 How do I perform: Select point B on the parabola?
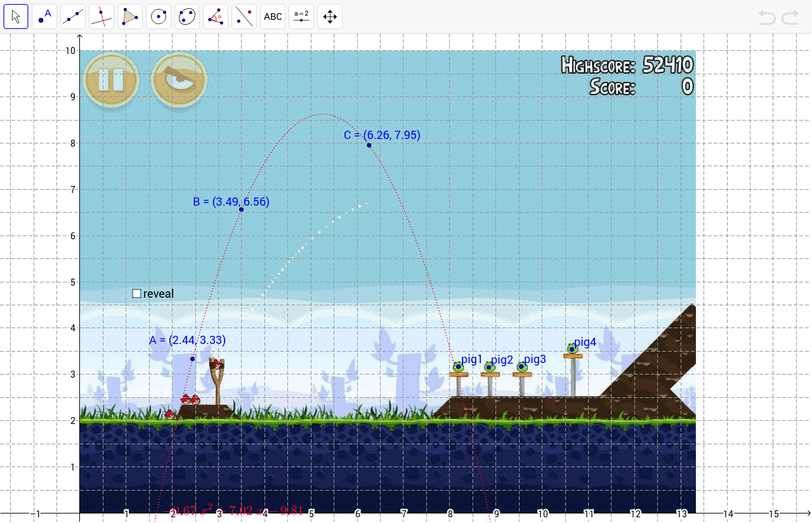(x=241, y=209)
